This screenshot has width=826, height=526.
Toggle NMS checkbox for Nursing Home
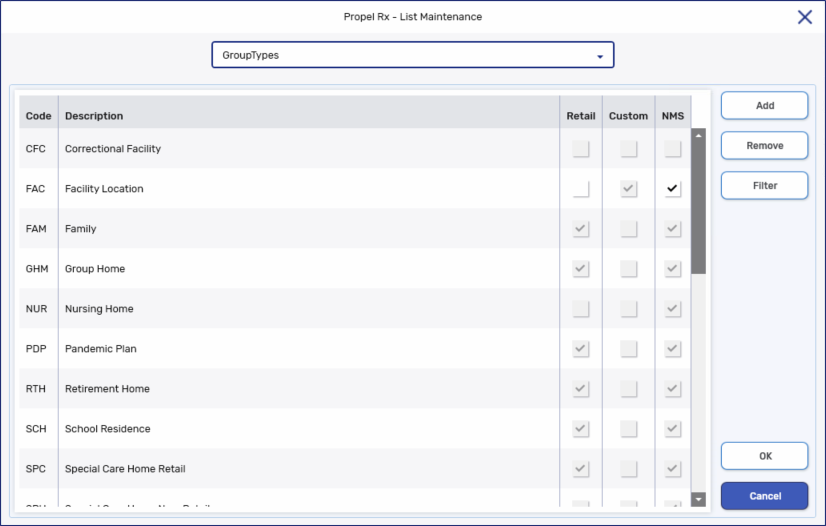pos(673,309)
